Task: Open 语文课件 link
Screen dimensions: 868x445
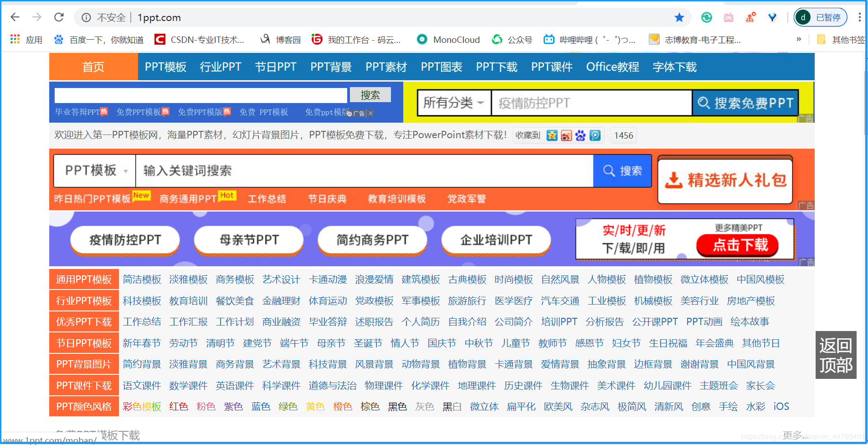Action: click(x=142, y=386)
